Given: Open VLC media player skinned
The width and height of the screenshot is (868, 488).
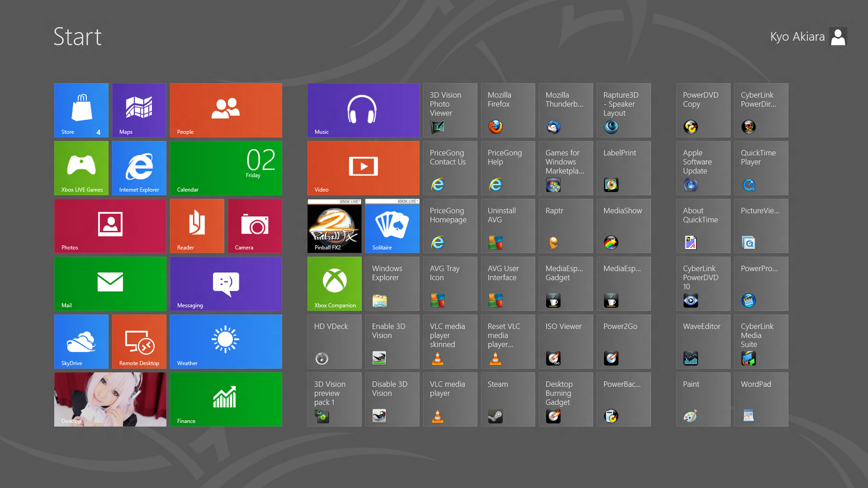Looking at the screenshot, I should 449,342.
